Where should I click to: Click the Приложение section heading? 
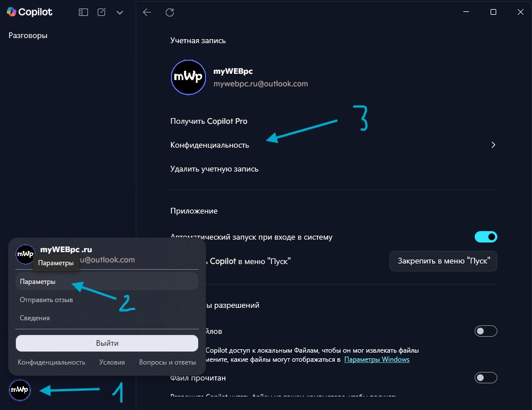[194, 211]
